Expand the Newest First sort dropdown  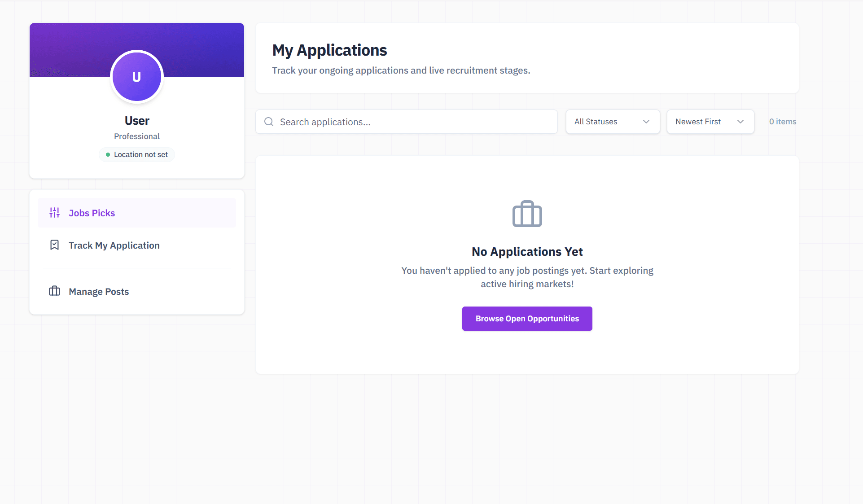point(710,122)
